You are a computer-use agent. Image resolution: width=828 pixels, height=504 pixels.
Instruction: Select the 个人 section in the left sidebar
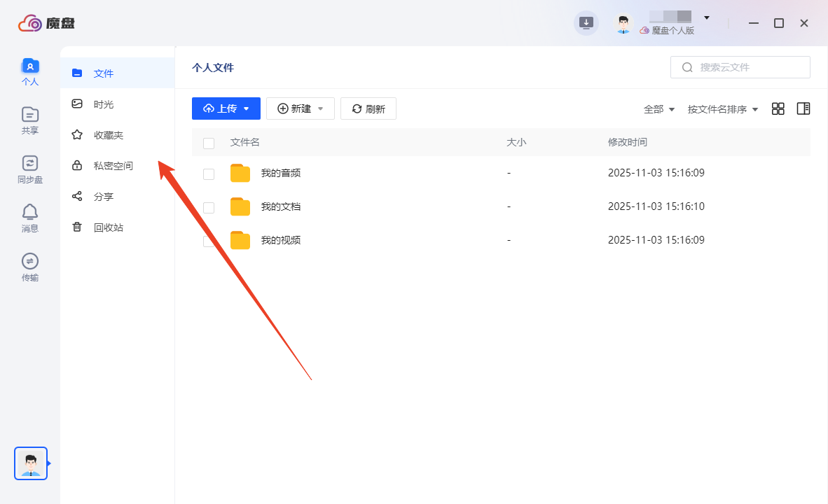tap(30, 70)
